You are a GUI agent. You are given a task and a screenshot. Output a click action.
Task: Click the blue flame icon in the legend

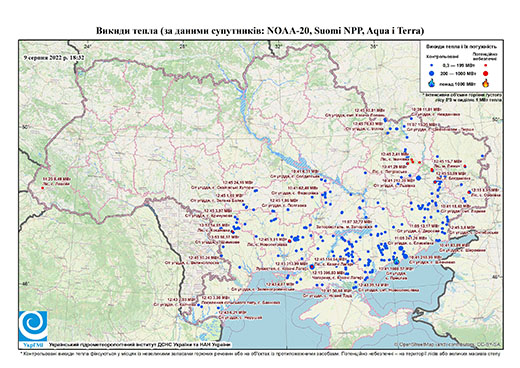click(432, 83)
